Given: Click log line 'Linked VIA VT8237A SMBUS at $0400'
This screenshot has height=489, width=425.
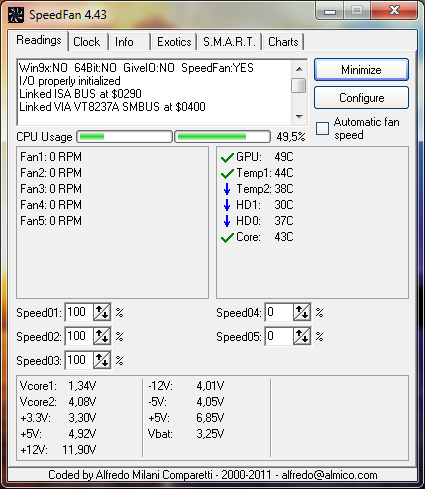Looking at the screenshot, I should point(112,107).
